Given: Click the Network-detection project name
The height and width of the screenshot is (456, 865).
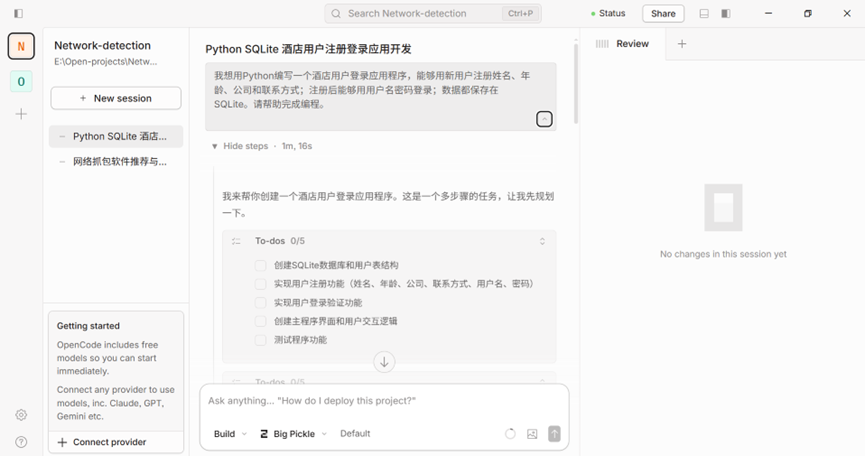Looking at the screenshot, I should click(102, 46).
